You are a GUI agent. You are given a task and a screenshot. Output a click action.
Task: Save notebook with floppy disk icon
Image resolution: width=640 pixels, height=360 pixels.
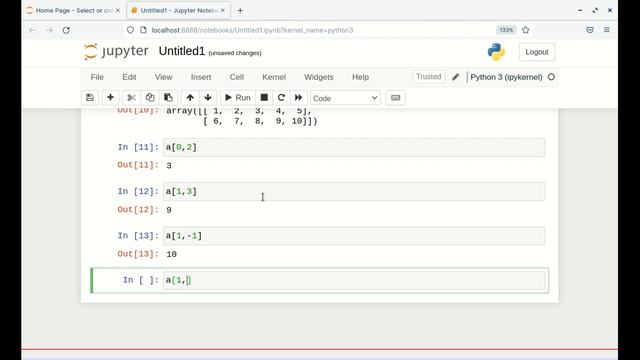tap(90, 98)
